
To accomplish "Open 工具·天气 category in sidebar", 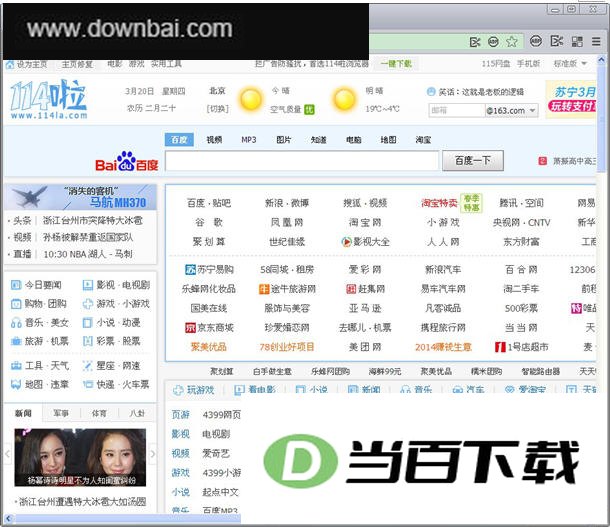I will [x=40, y=366].
